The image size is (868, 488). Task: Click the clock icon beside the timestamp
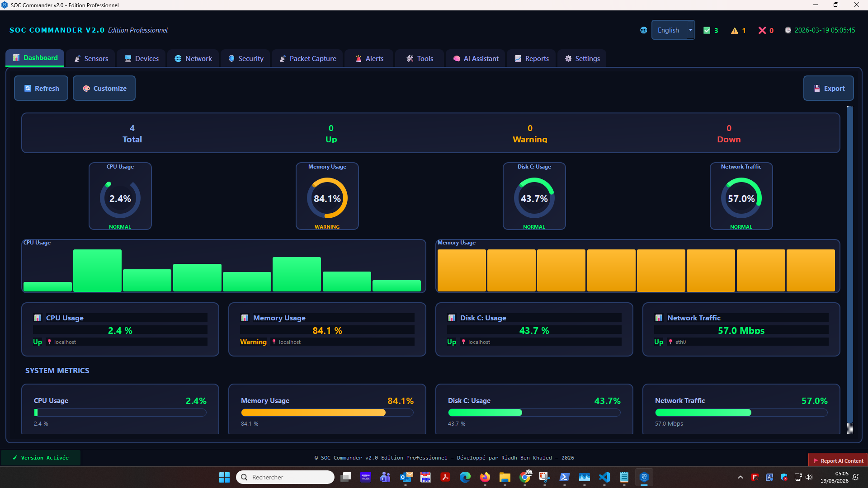[x=788, y=30]
